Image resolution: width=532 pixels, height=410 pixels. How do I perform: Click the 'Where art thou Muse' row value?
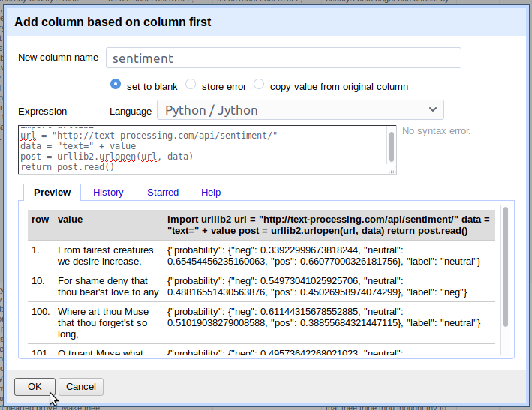click(104, 322)
